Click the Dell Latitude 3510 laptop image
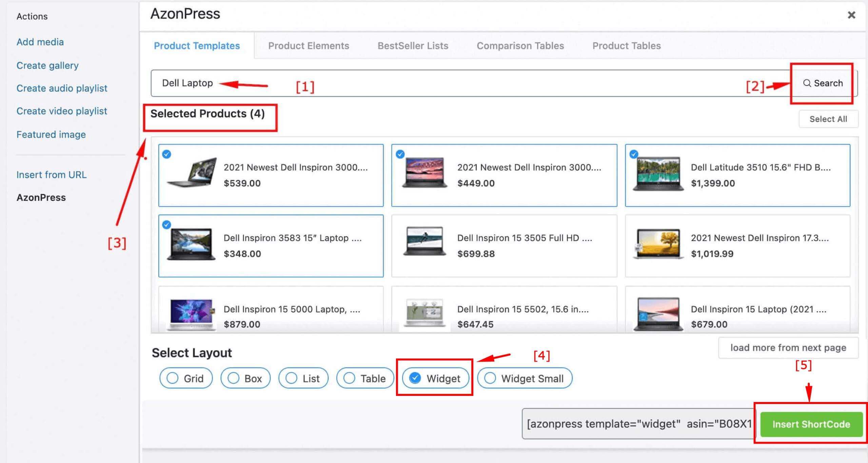This screenshot has height=463, width=868. (658, 174)
